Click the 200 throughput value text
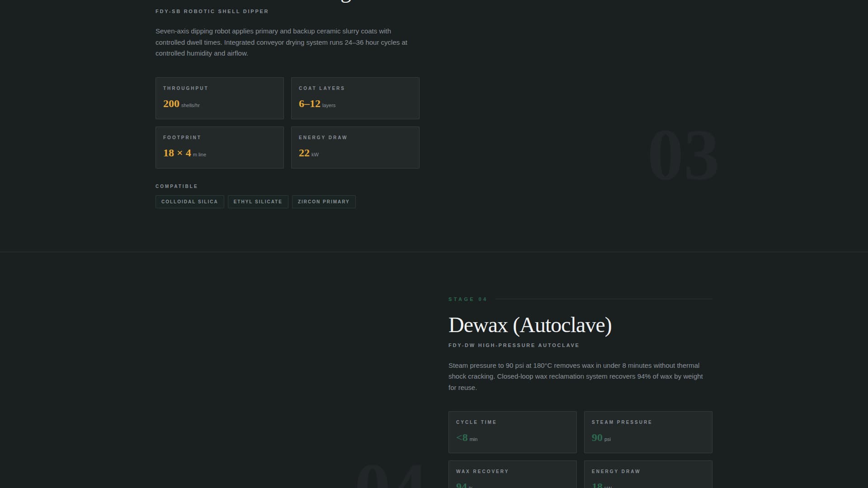The width and height of the screenshot is (868, 488). 171,103
